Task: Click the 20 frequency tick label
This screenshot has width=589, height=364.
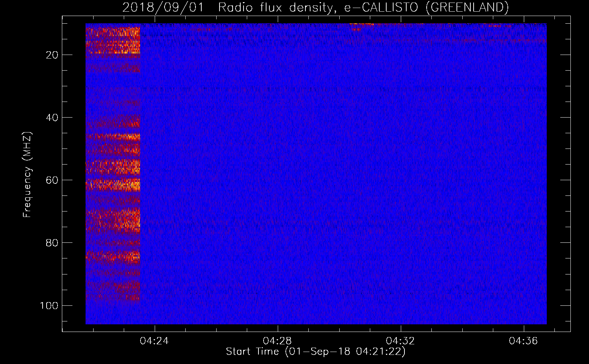Action: [x=52, y=55]
